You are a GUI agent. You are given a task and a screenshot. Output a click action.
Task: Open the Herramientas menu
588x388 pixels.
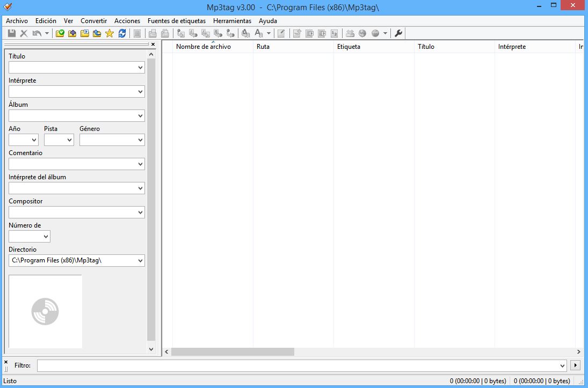click(232, 21)
